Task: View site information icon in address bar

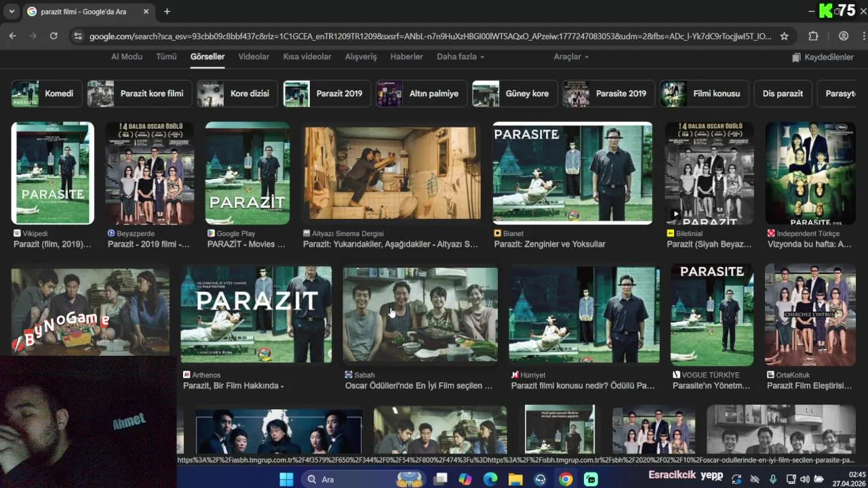Action: [78, 36]
